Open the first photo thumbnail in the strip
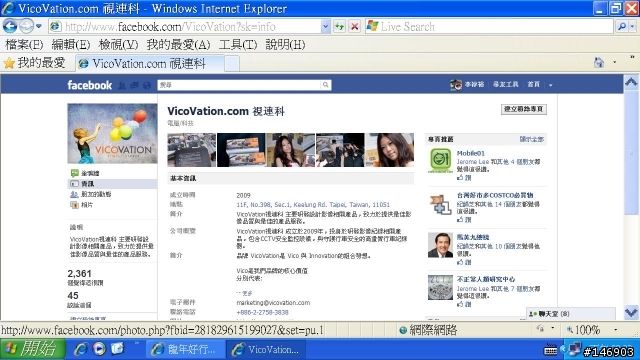 click(191, 150)
